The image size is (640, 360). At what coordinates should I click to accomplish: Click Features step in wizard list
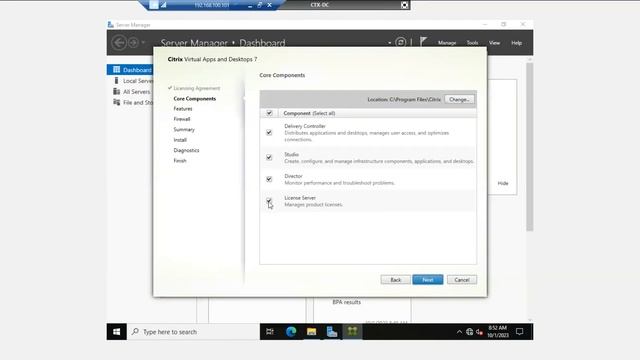pos(183,109)
